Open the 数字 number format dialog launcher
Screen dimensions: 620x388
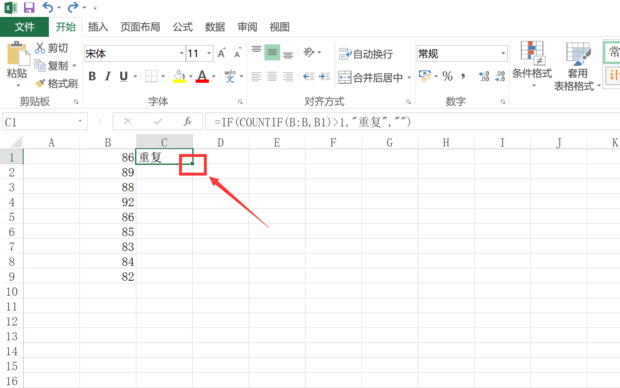(x=503, y=102)
